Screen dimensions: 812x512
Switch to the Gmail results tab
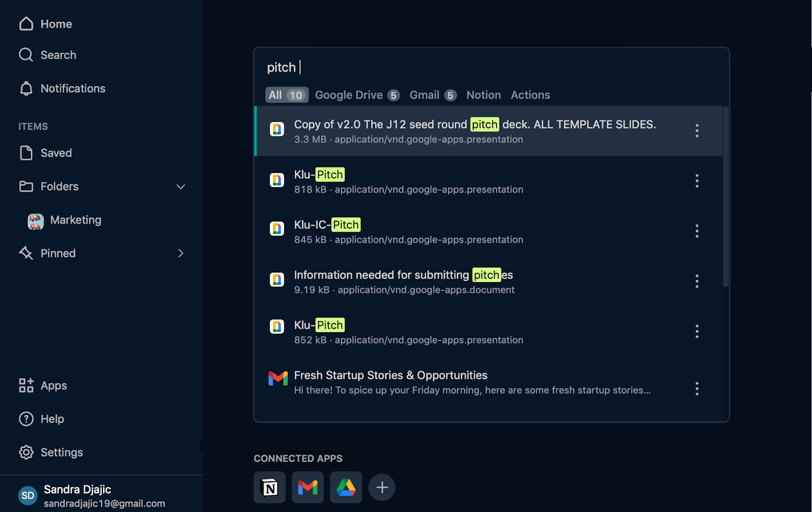tap(432, 95)
